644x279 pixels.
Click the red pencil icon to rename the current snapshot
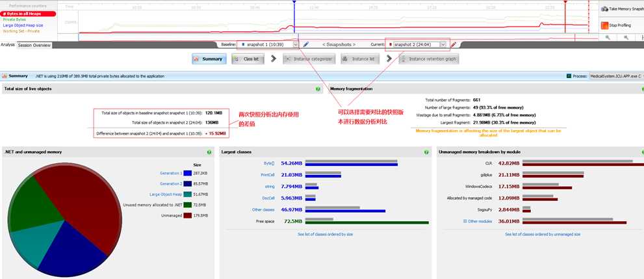pyautogui.click(x=454, y=44)
